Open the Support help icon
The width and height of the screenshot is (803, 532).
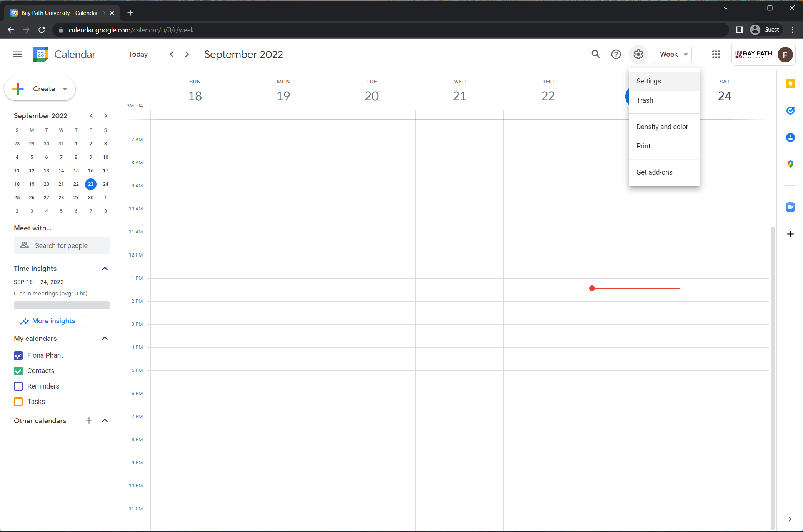pos(616,54)
